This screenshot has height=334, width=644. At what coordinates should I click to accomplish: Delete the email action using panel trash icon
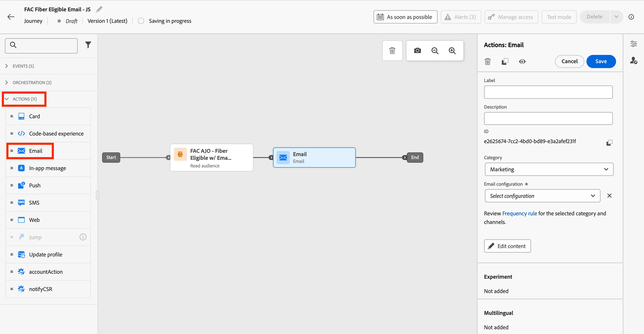coord(487,61)
